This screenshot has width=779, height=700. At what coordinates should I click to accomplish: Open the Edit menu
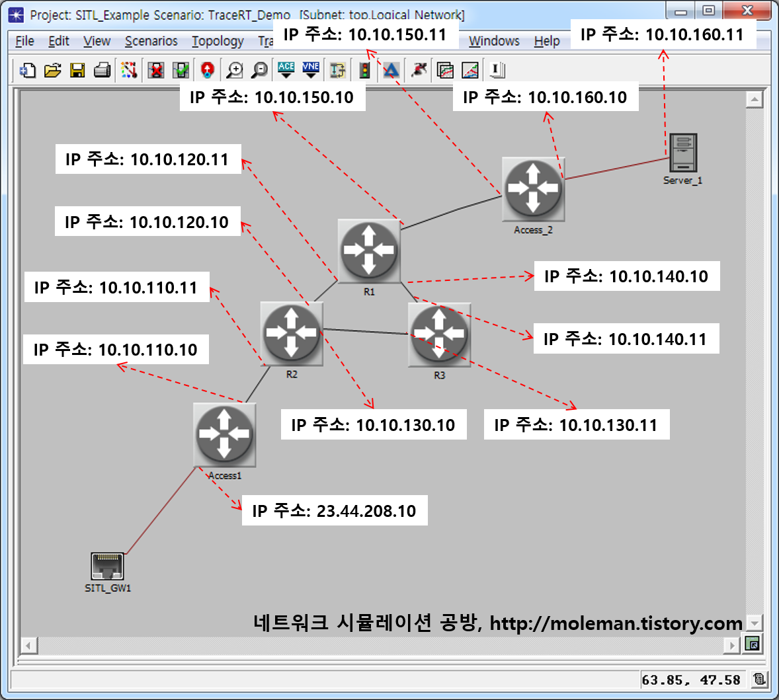point(59,41)
